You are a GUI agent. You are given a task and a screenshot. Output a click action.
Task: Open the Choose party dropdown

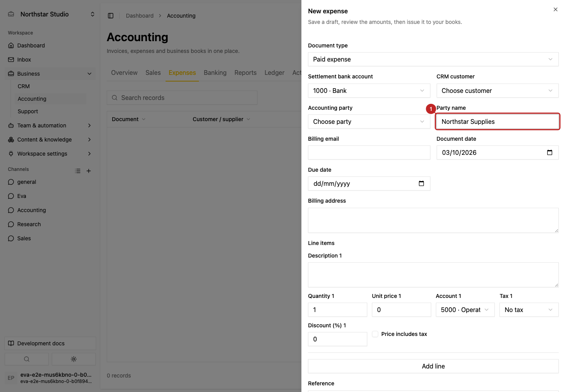369,122
